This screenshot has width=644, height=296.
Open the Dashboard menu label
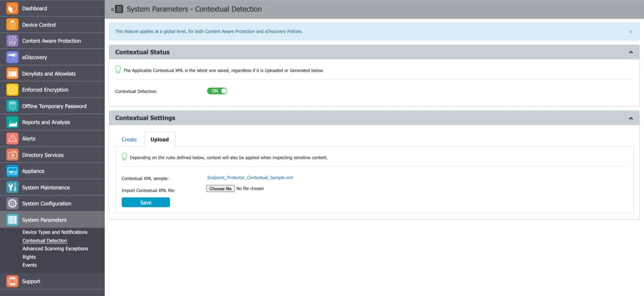[x=35, y=8]
